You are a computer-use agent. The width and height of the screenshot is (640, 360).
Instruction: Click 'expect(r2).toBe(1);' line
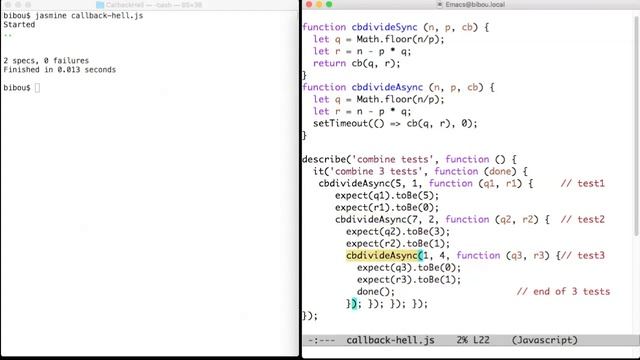point(398,244)
